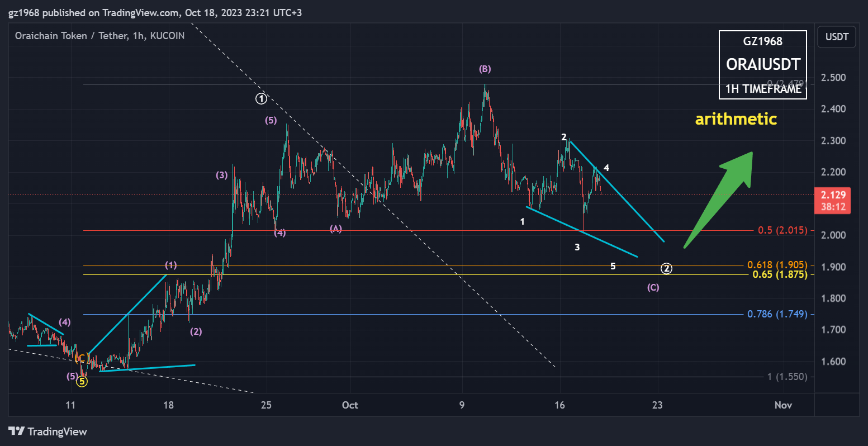Viewport: 868px width, 446px height.
Task: Select the purple (B) wave label
Action: click(485, 69)
